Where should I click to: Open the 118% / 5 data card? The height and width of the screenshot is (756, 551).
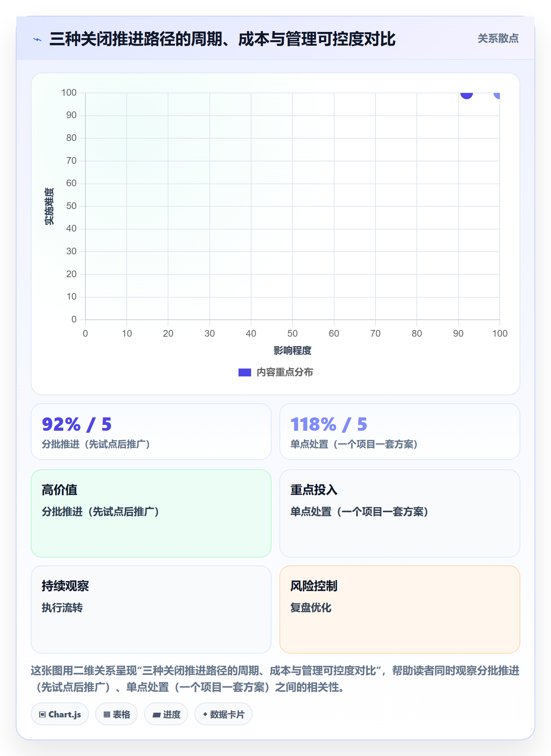(399, 432)
